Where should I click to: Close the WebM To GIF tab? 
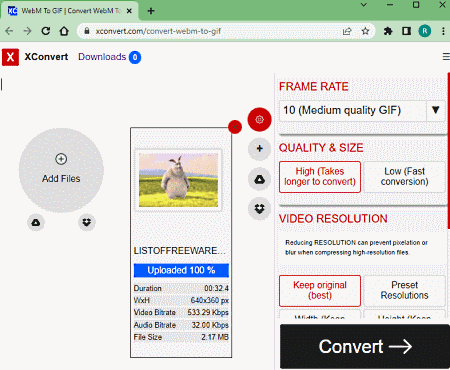click(x=129, y=11)
